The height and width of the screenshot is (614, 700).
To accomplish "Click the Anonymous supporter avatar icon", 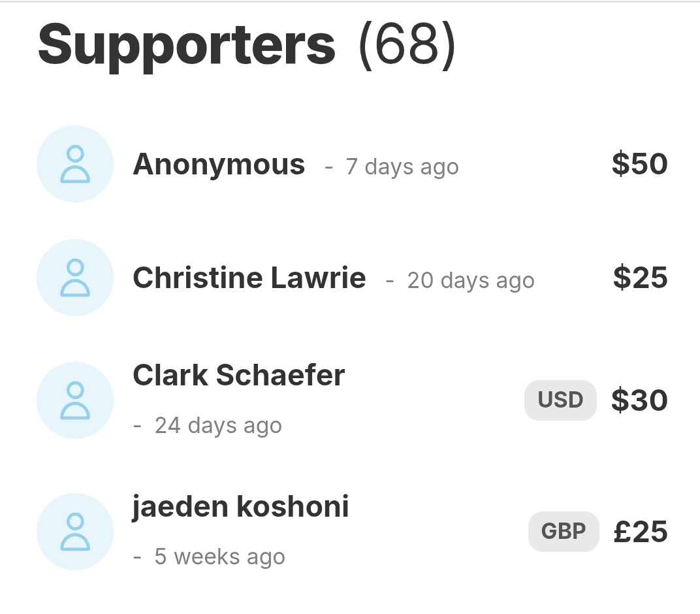I will coord(75,164).
